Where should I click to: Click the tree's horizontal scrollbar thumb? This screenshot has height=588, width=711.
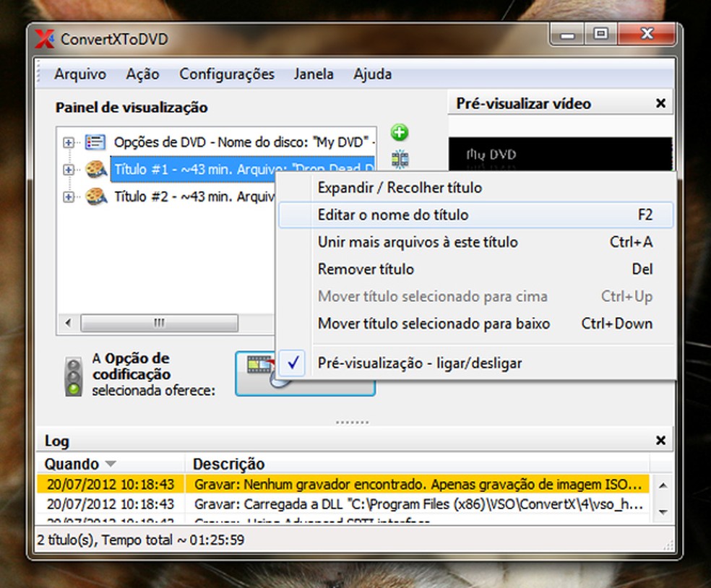[x=159, y=323]
